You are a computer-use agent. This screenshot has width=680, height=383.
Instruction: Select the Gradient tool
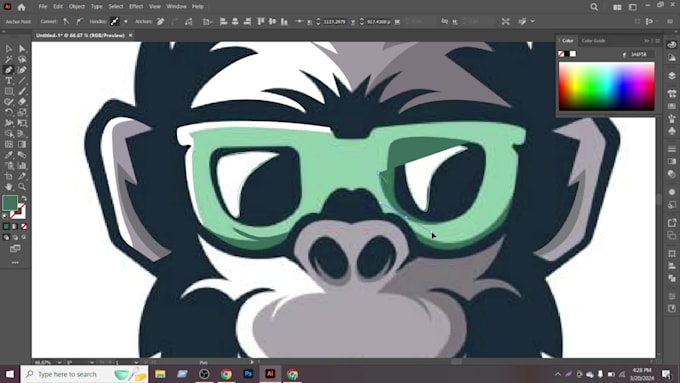[x=22, y=144]
